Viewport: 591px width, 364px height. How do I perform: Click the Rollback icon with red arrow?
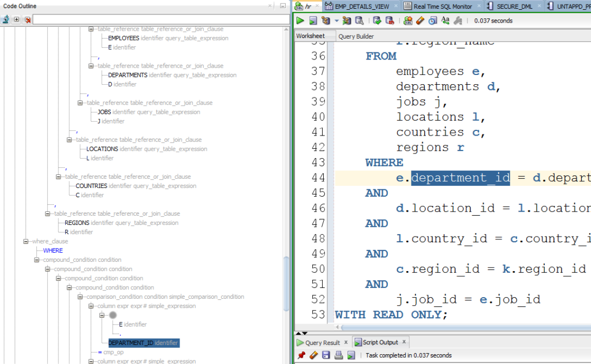tap(390, 21)
